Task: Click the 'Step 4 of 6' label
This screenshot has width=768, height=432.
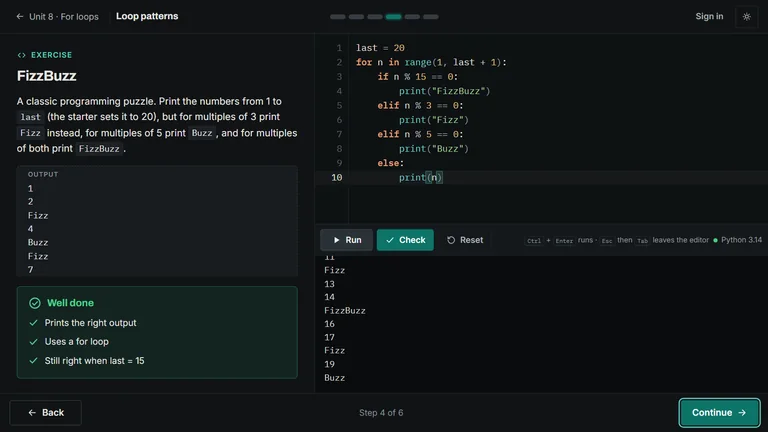Action: pyautogui.click(x=381, y=413)
